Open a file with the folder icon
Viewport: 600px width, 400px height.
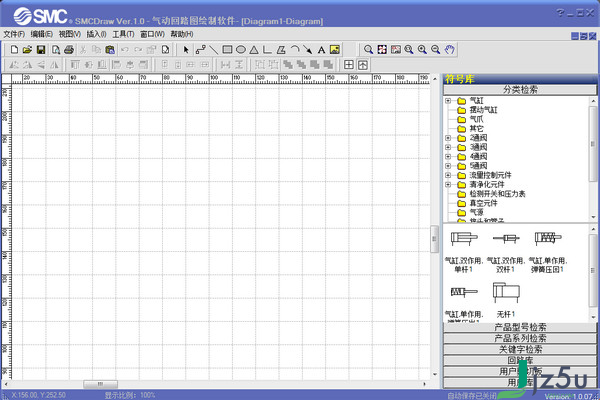point(27,49)
